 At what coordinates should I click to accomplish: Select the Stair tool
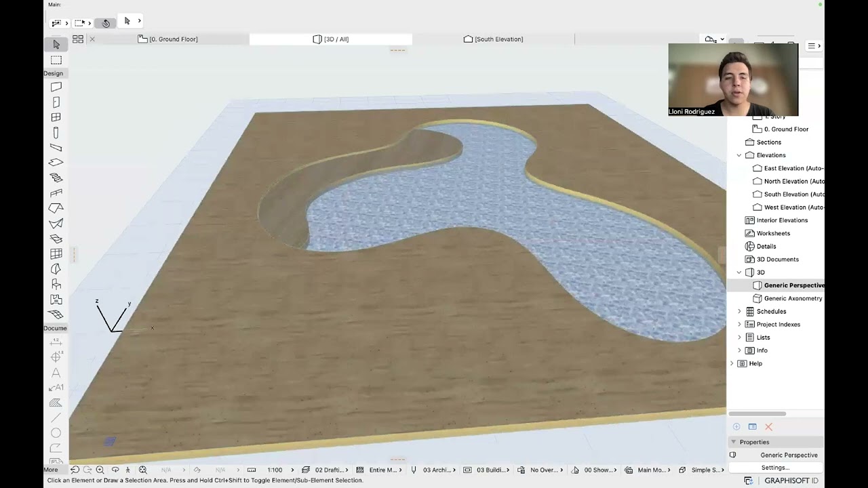point(56,178)
